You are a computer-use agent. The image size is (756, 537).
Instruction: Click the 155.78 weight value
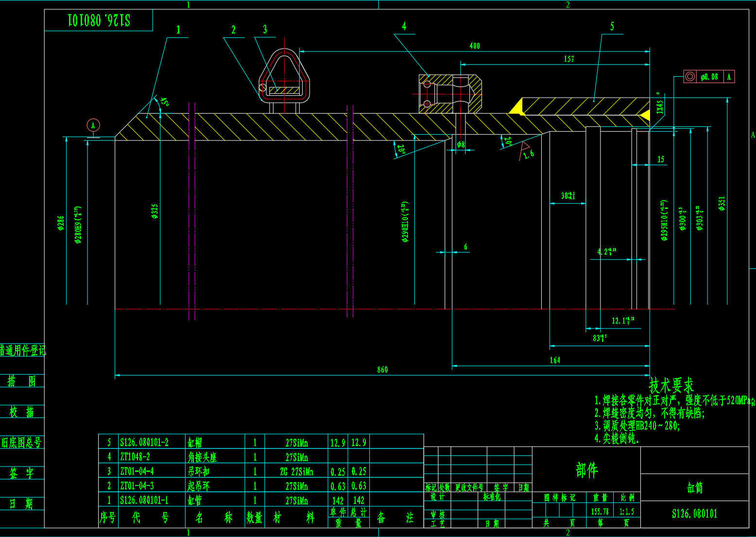point(600,511)
